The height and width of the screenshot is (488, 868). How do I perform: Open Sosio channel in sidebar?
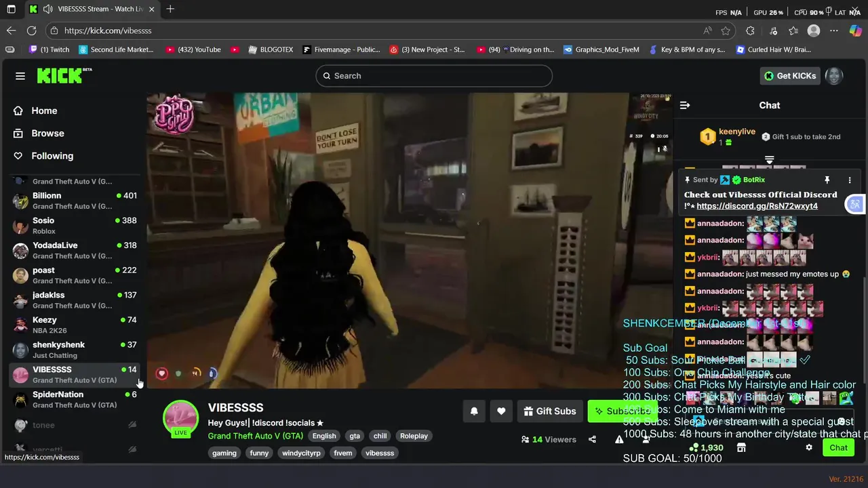click(75, 226)
